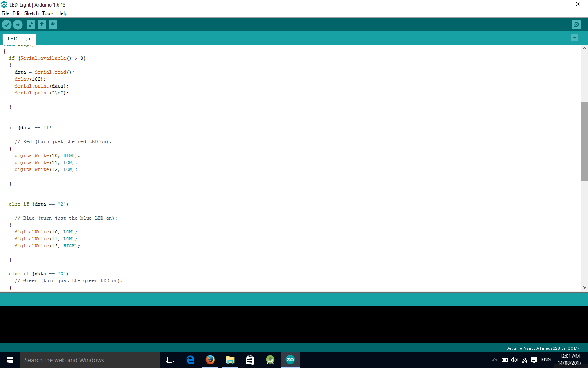Screen dimensions: 588x368
Task: Open the Tools menu
Action: click(x=48, y=13)
